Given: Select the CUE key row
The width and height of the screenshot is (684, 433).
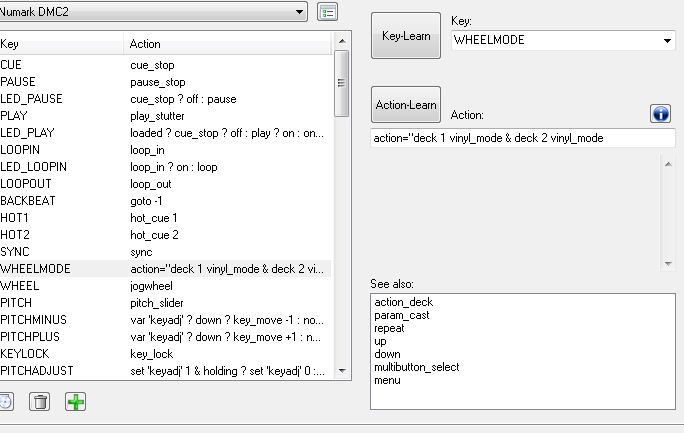Looking at the screenshot, I should pos(165,65).
